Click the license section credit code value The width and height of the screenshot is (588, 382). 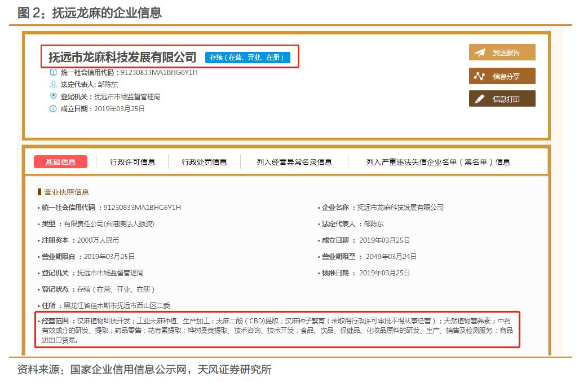point(142,208)
